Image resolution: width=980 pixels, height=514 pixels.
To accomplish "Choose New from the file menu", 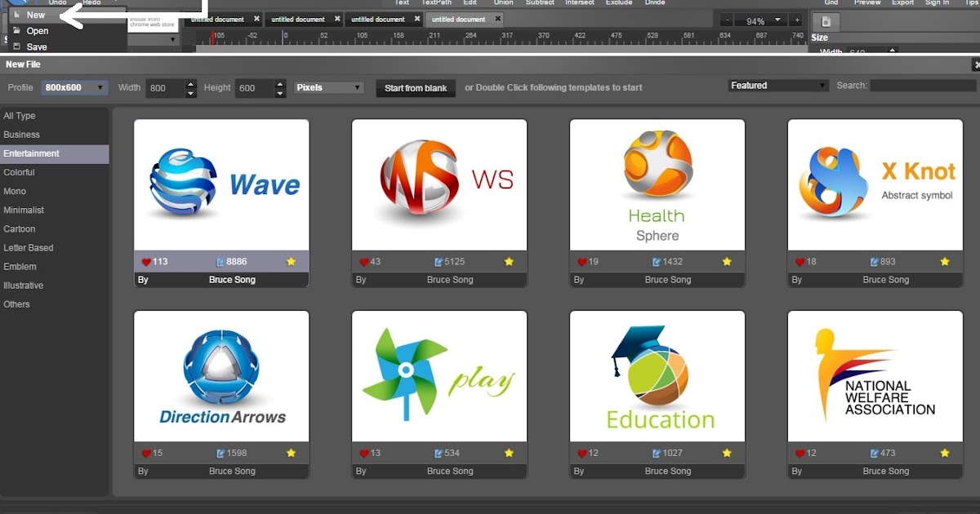I will coord(36,15).
